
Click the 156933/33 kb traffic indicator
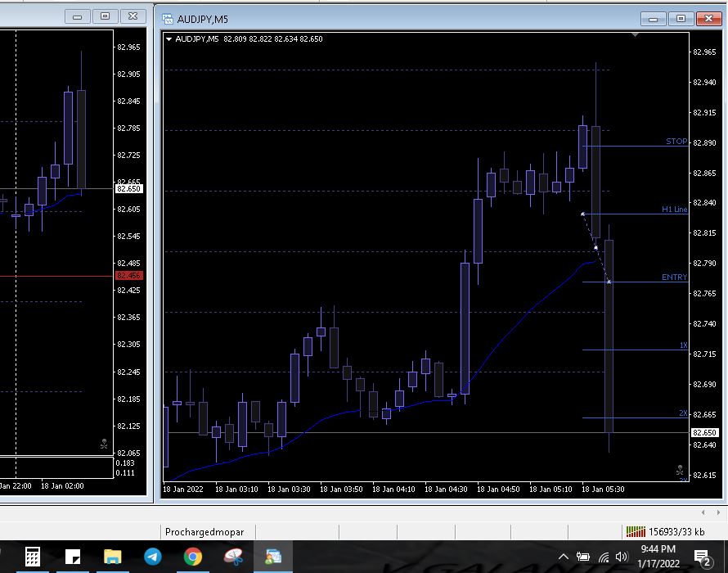point(676,531)
